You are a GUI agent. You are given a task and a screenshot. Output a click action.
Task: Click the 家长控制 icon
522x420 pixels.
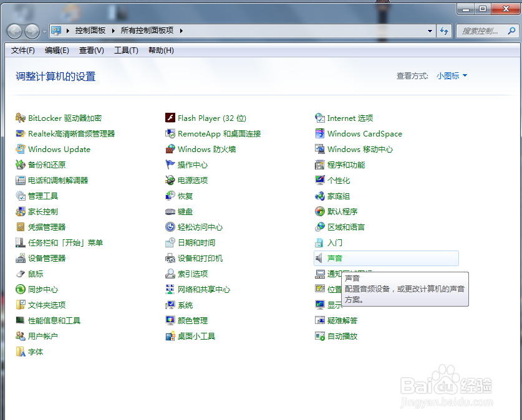coord(21,211)
